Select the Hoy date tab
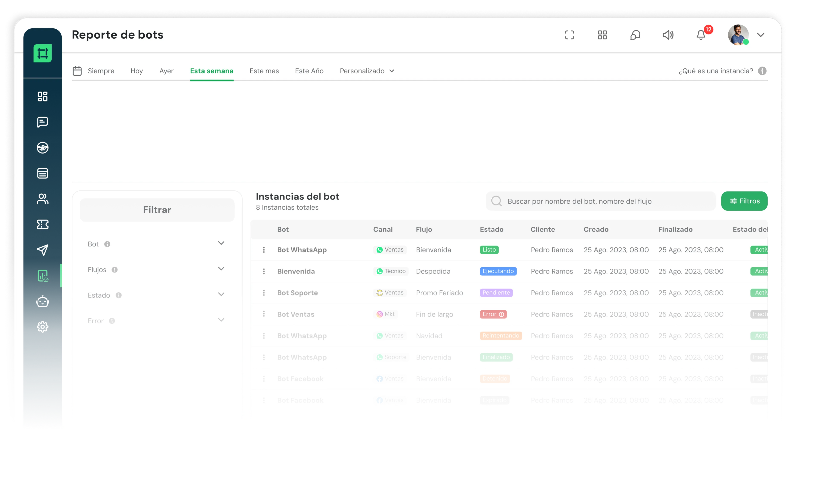This screenshot has height=504, width=819. (137, 71)
